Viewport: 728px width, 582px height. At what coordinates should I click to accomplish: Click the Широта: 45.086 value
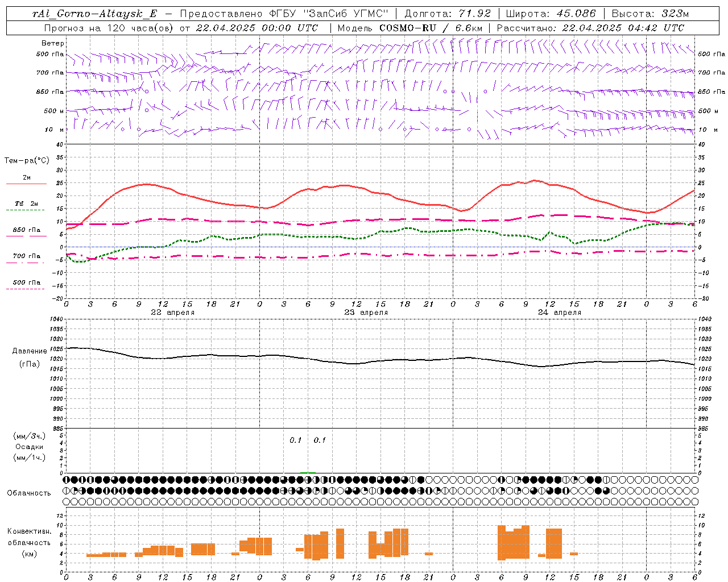click(x=551, y=14)
